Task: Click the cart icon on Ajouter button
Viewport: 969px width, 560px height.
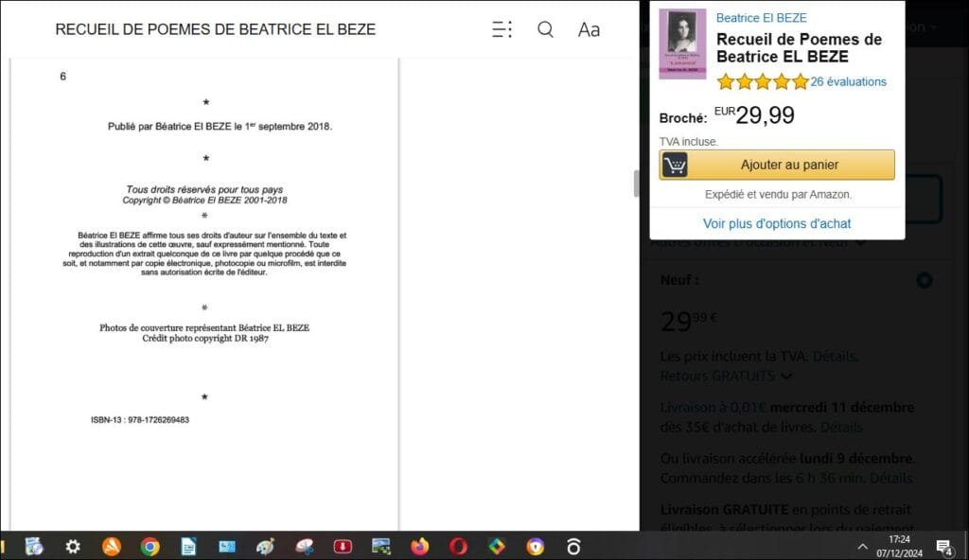Action: [x=675, y=165]
